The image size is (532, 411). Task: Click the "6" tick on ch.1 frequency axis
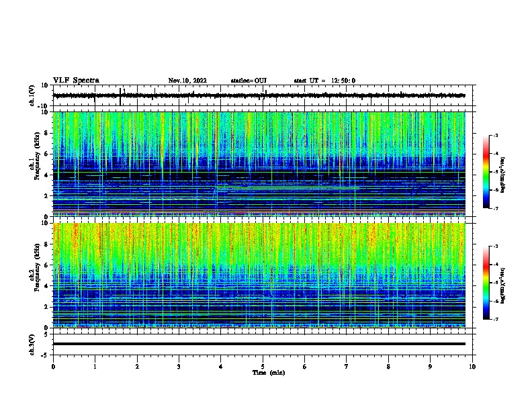[47, 154]
